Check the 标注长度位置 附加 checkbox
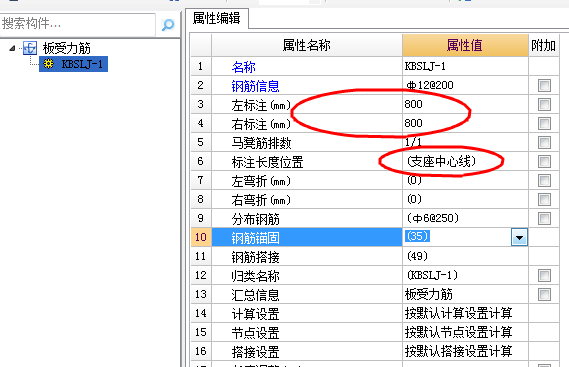 pyautogui.click(x=544, y=162)
